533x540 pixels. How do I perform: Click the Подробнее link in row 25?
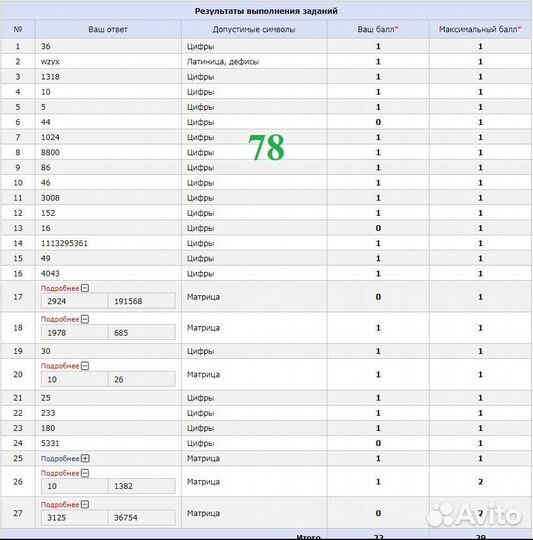[x=60, y=459]
